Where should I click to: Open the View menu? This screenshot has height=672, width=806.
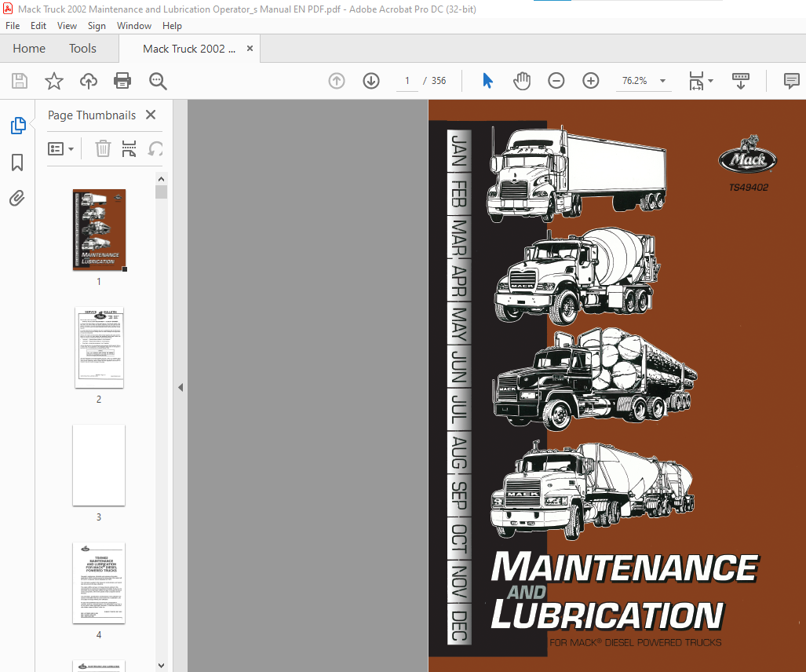67,26
